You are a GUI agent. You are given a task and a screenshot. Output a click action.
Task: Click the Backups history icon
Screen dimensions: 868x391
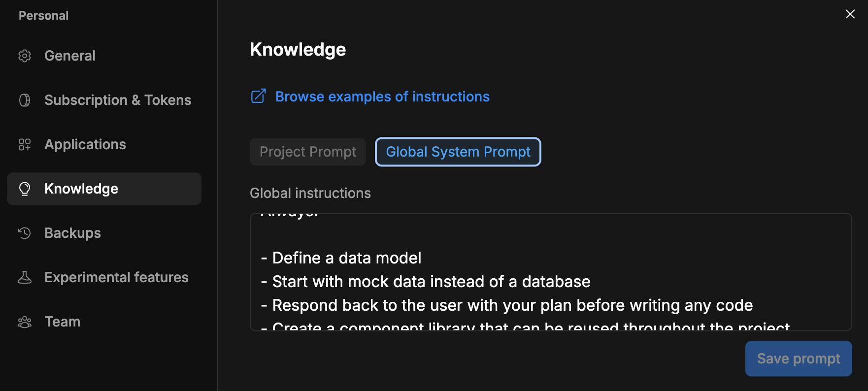point(25,233)
